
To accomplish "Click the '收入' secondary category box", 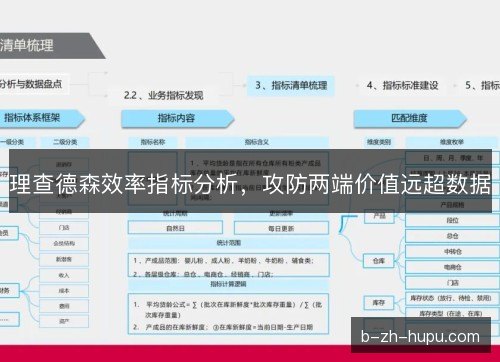I will tap(64, 276).
